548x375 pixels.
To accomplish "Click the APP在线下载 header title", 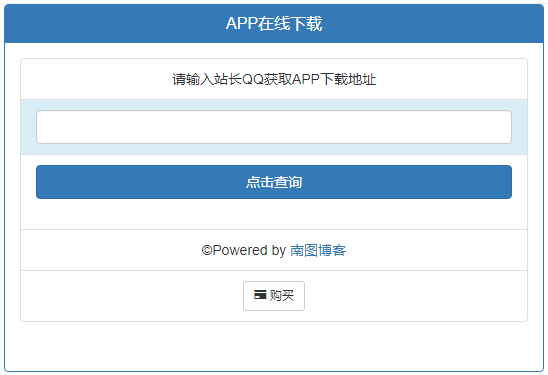I will coord(274,24).
